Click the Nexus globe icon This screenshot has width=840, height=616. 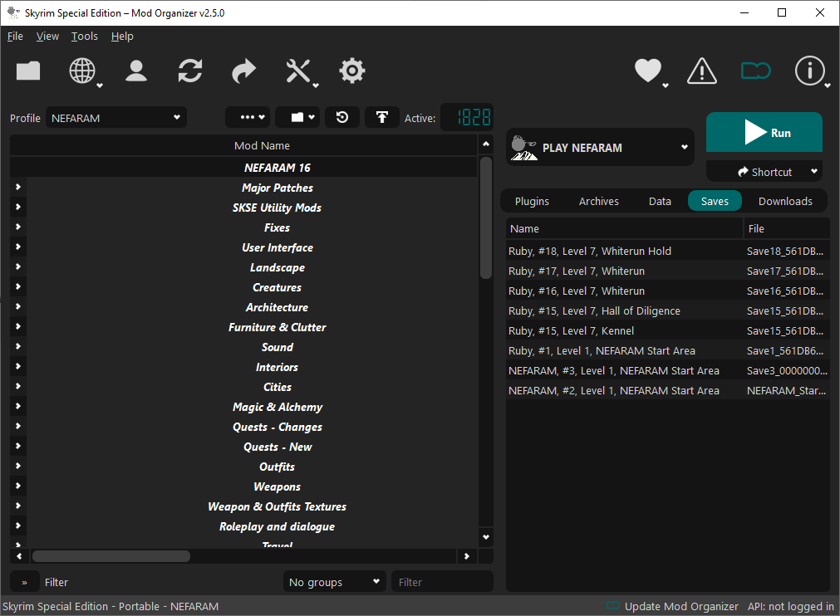(82, 71)
